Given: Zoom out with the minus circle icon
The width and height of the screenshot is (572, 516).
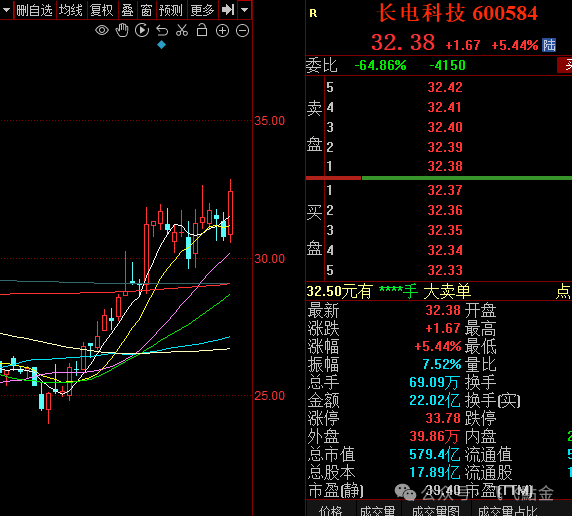Looking at the screenshot, I should point(243,31).
